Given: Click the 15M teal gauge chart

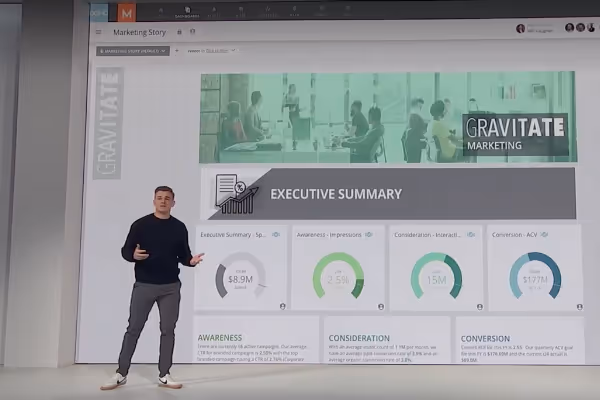Looking at the screenshot, I should [x=436, y=275].
